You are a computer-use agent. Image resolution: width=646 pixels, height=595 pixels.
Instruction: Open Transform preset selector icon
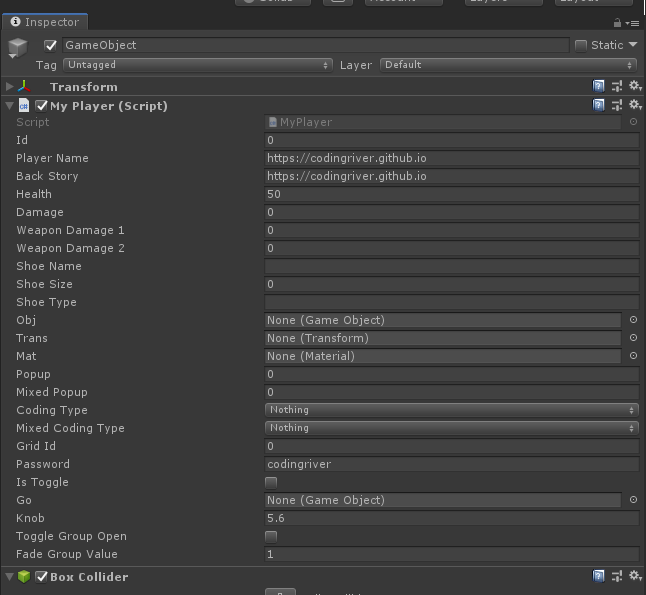[x=617, y=86]
